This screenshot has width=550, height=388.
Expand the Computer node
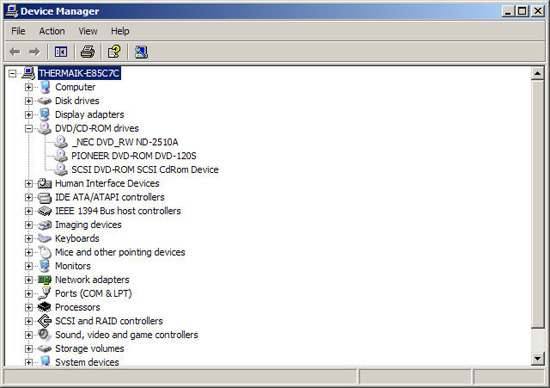pyautogui.click(x=29, y=87)
